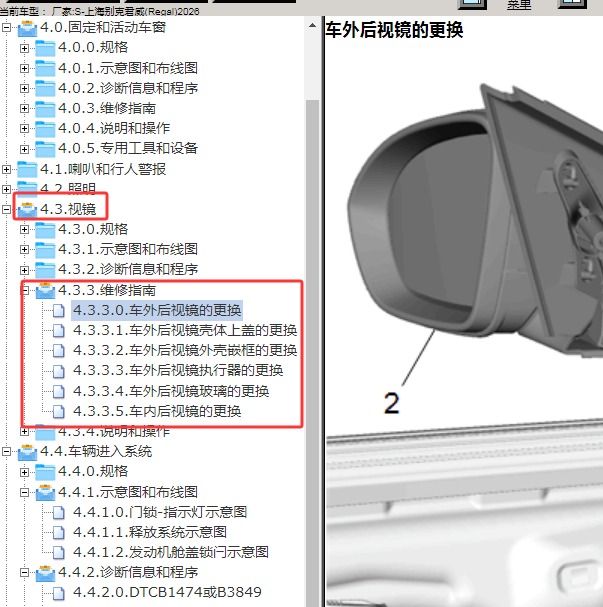The image size is (603, 607).
Task: Select the 4.1.喇叭和行人警报 label
Action: point(103,169)
